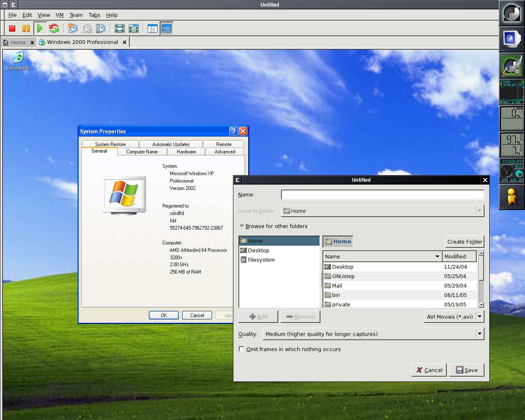Screen dimensions: 525x420
Task: Click the Reset VM circular arrows icon
Action: (54, 28)
